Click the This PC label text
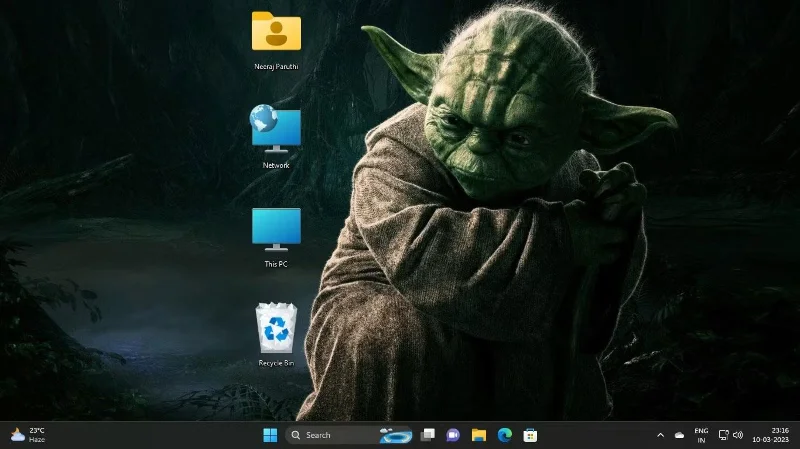This screenshot has height=449, width=800. pos(276,264)
